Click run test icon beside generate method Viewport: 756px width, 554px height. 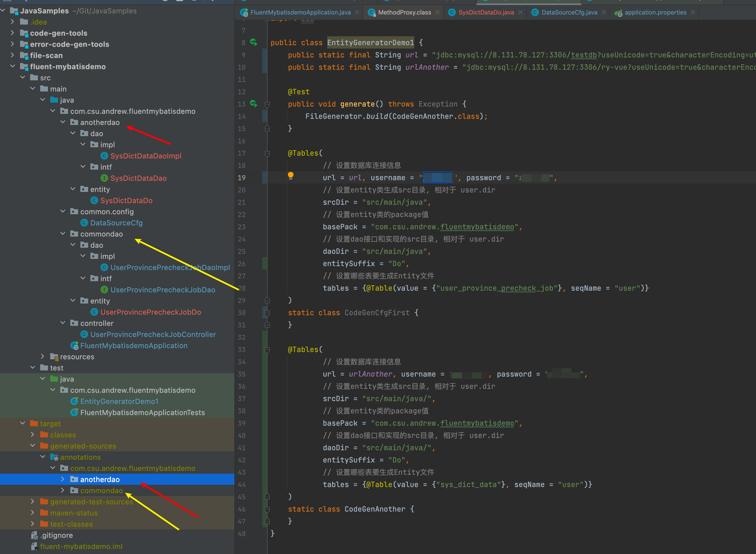pos(254,104)
